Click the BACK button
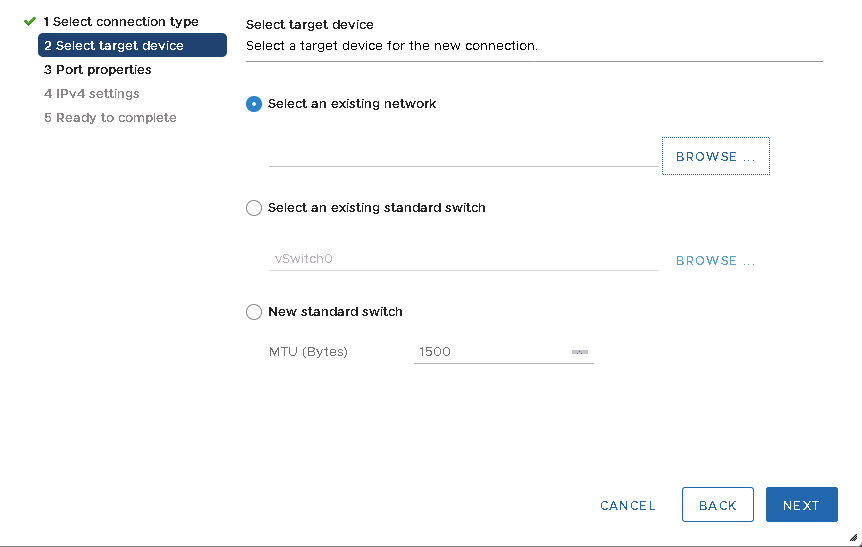 (717, 505)
